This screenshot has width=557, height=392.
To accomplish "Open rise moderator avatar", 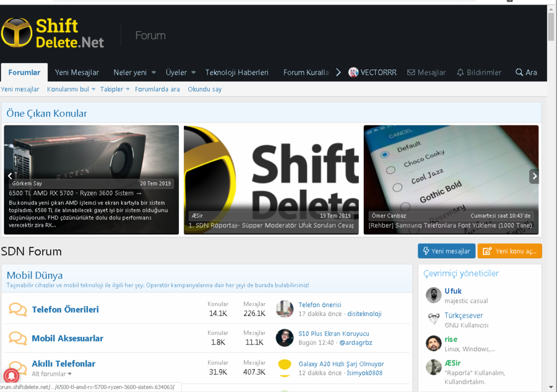I will coord(433,343).
